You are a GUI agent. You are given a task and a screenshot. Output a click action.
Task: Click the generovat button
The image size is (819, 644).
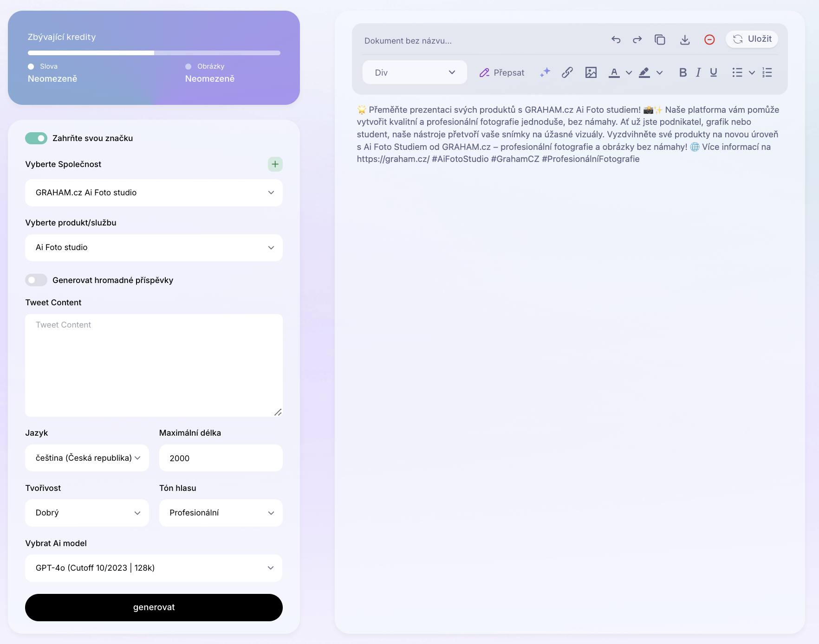click(154, 607)
